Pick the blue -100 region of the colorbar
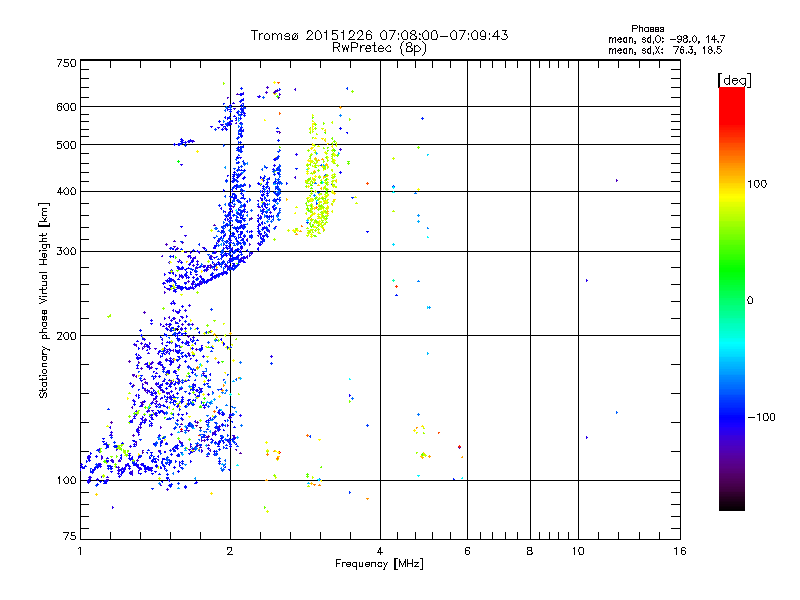The height and width of the screenshot is (600, 800). click(732, 416)
